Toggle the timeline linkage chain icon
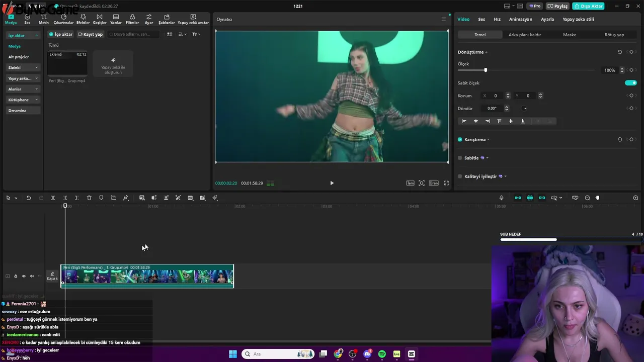This screenshot has height=362, width=644. click(x=542, y=198)
